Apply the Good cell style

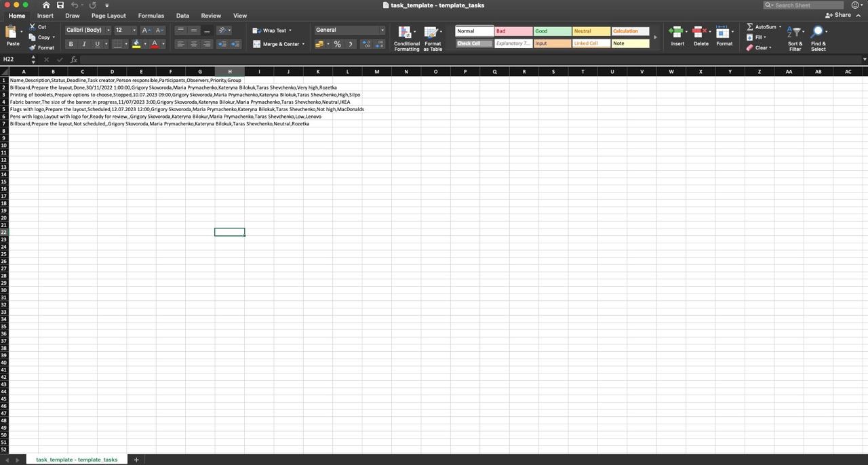[551, 31]
